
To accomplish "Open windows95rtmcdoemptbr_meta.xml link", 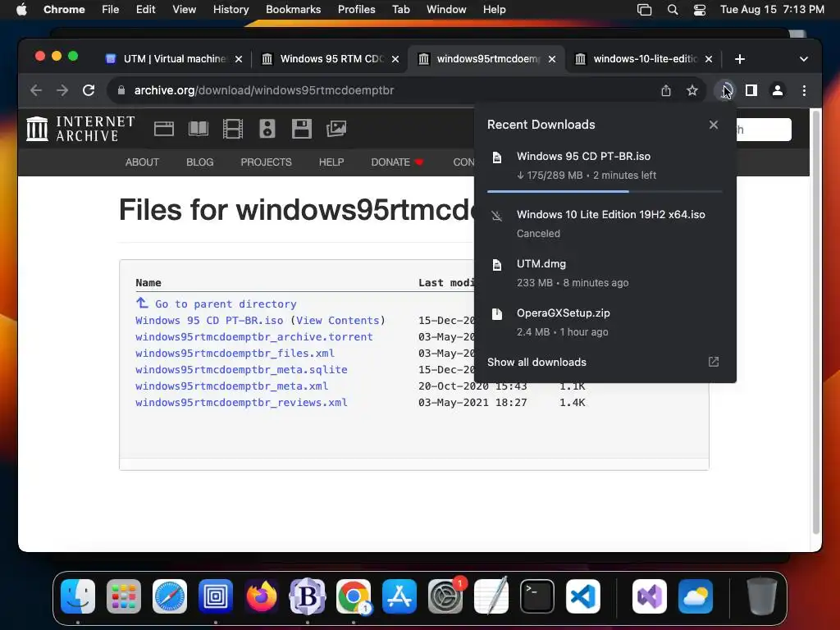I will [x=231, y=386].
